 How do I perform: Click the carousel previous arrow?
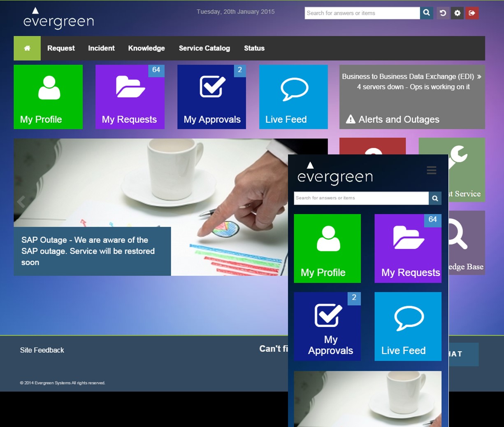point(21,202)
